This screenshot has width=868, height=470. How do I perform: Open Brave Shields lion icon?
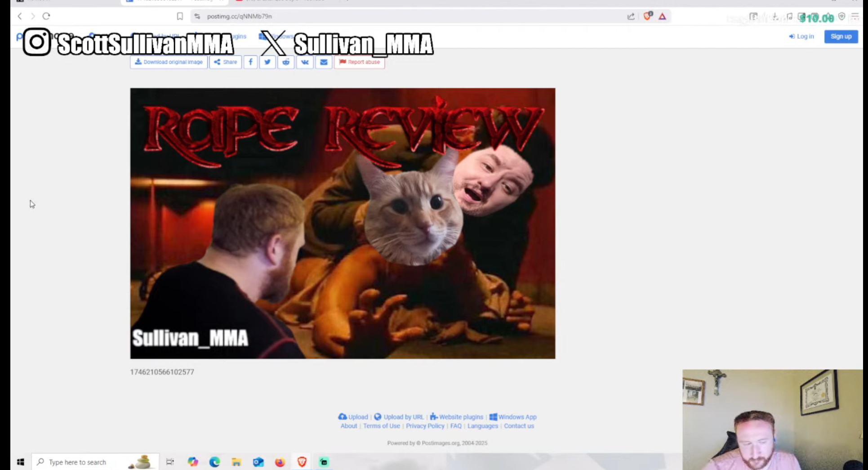pyautogui.click(x=648, y=16)
